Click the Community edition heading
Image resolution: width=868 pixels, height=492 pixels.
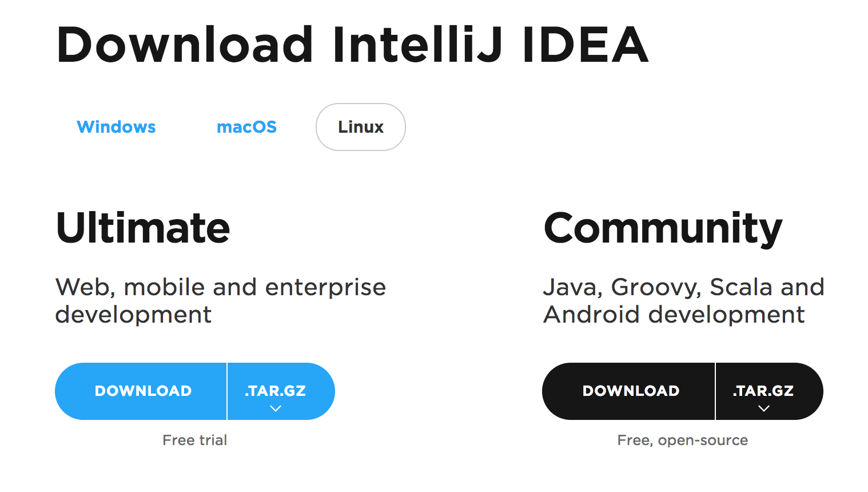click(x=664, y=228)
